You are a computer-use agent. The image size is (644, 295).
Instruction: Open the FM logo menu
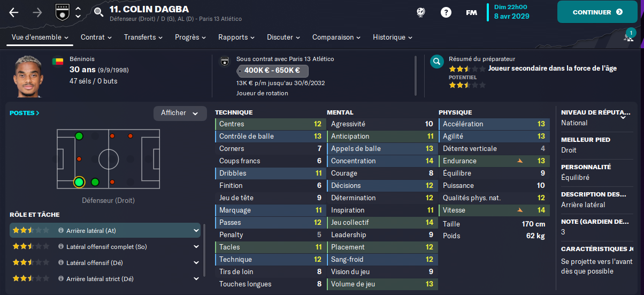(x=471, y=12)
